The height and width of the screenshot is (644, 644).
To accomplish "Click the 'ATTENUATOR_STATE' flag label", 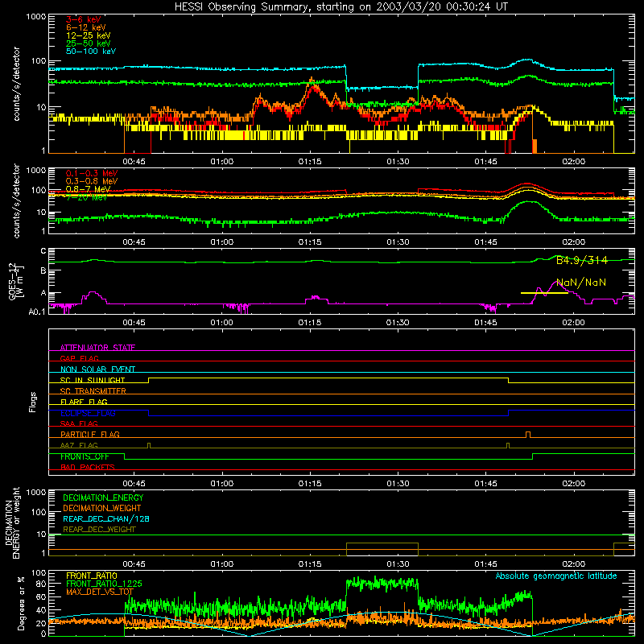I will point(97,348).
